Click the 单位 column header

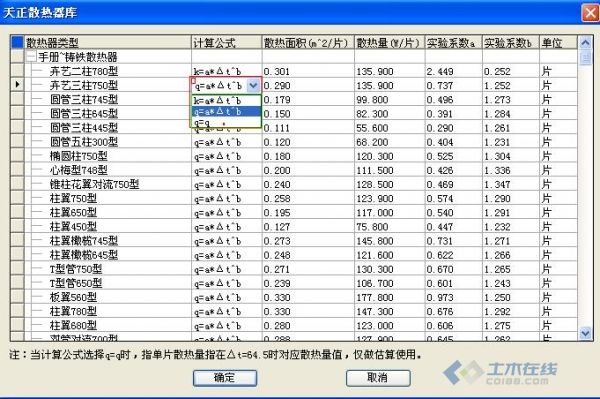[558, 42]
